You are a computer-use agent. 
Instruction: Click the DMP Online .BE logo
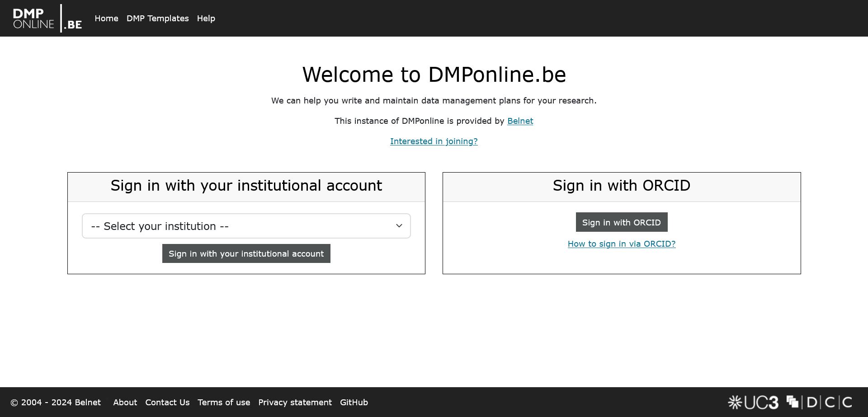47,18
